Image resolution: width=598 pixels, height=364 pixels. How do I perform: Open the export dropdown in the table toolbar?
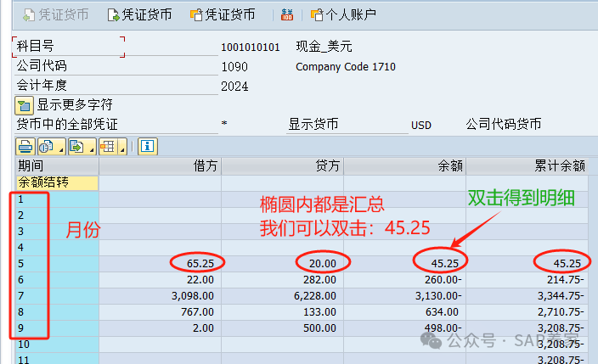82,146
